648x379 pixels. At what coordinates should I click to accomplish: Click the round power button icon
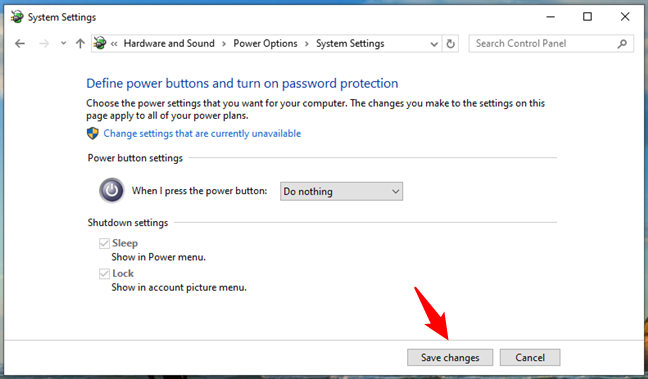pos(111,191)
